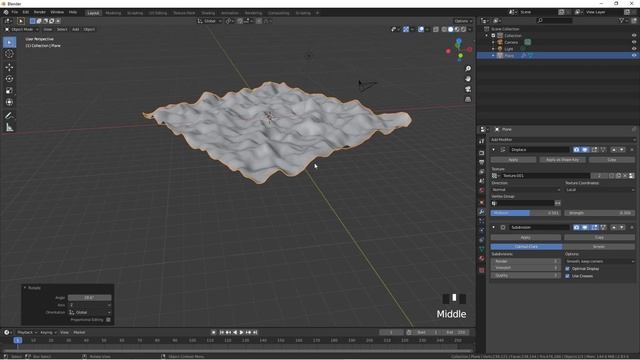Open the File menu
Image resolution: width=640 pixels, height=360 pixels.
coord(15,13)
